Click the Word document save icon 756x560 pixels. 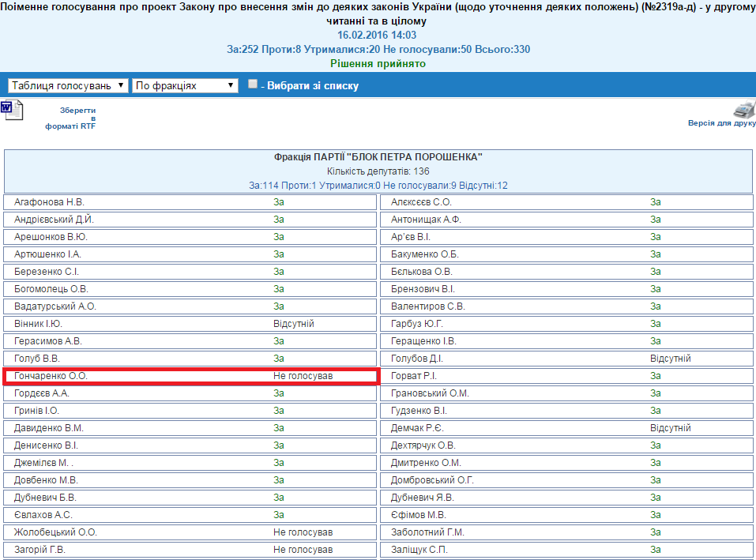click(12, 110)
